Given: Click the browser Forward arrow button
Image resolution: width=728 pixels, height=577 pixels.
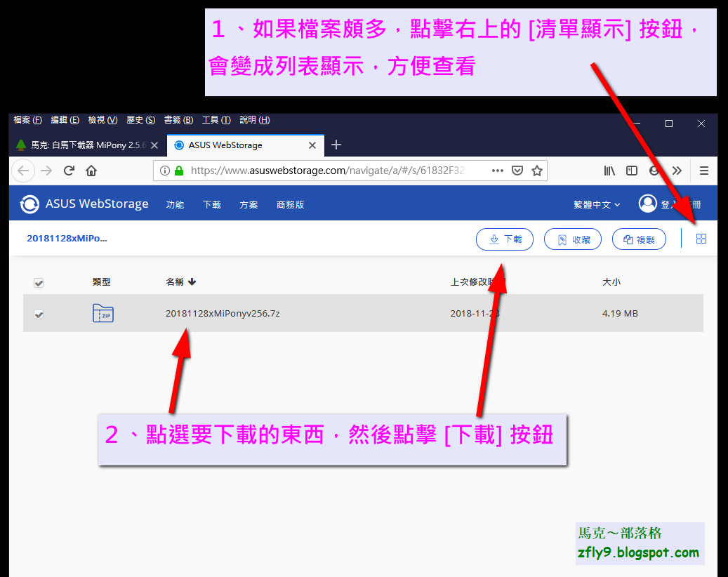Looking at the screenshot, I should tap(46, 171).
